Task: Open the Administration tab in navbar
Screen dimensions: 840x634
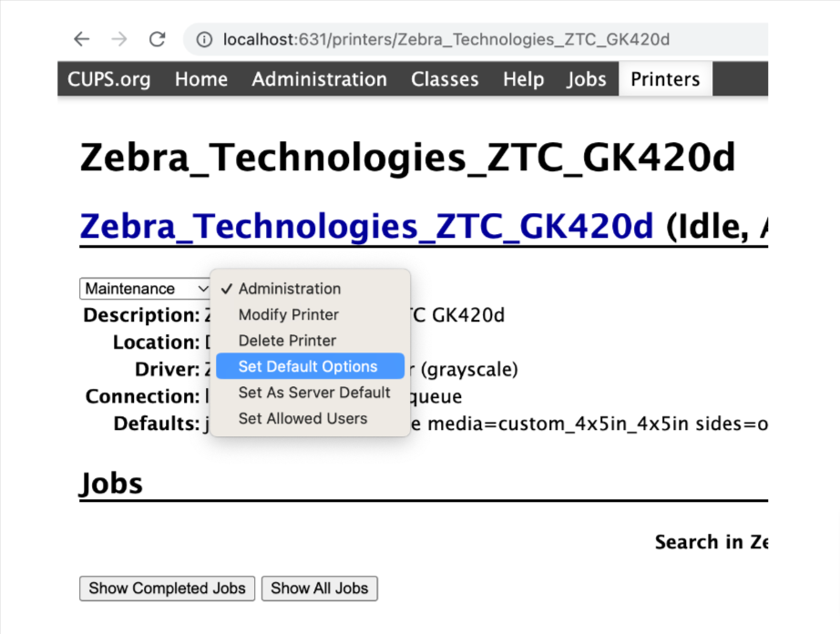Action: (319, 79)
